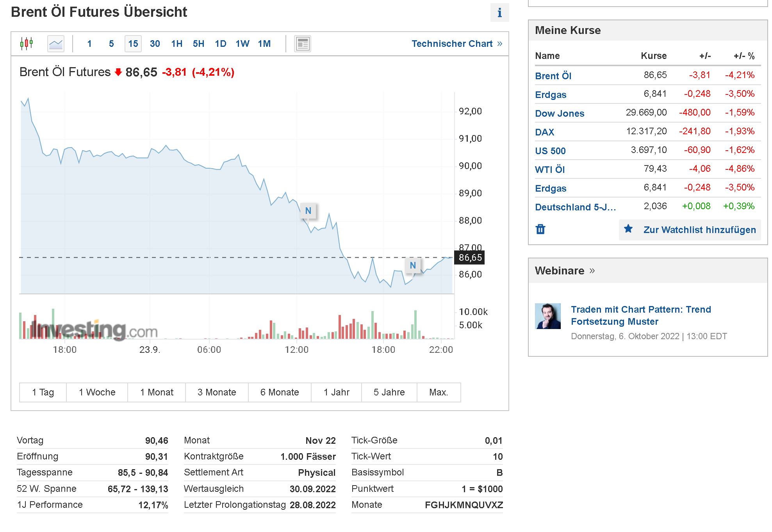The height and width of the screenshot is (532, 772).
Task: Click the 86,65 current price label on axis
Action: (470, 258)
